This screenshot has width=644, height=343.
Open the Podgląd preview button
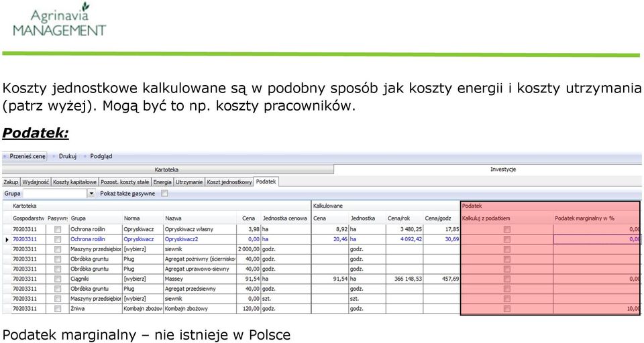coord(101,156)
